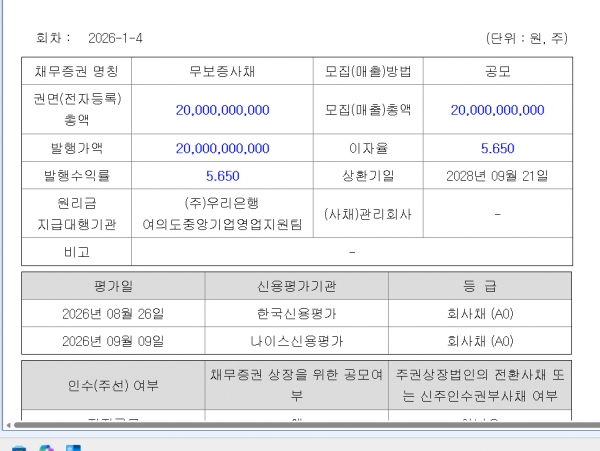Image resolution: width=600 pixels, height=451 pixels.
Task: Click the '발행수익률' label cell
Action: (x=77, y=175)
